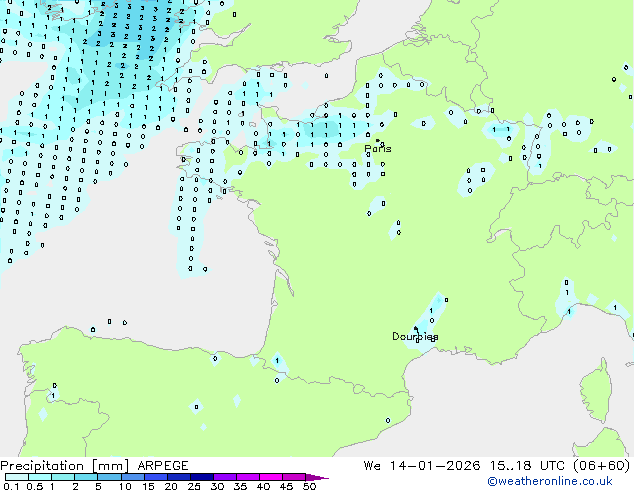Image resolution: width=634 pixels, height=490 pixels.
Task: Click the 'Precipitation [mm]' title text
Action: (x=65, y=466)
